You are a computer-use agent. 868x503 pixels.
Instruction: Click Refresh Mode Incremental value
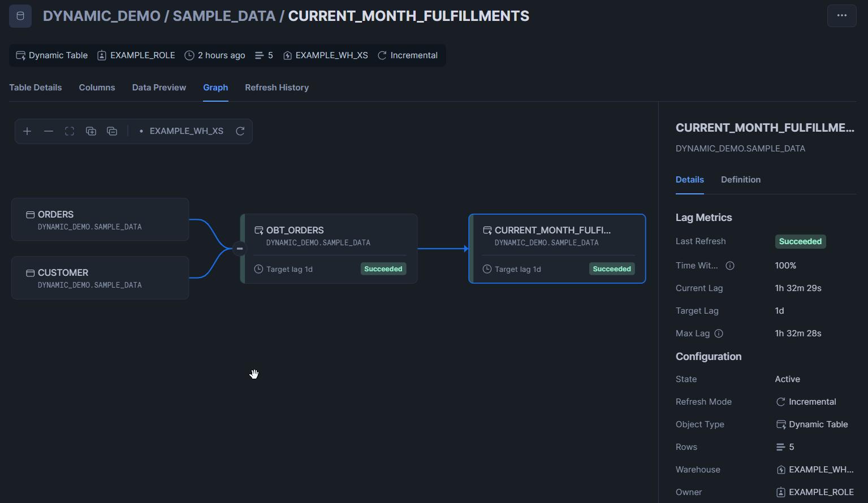coord(813,402)
